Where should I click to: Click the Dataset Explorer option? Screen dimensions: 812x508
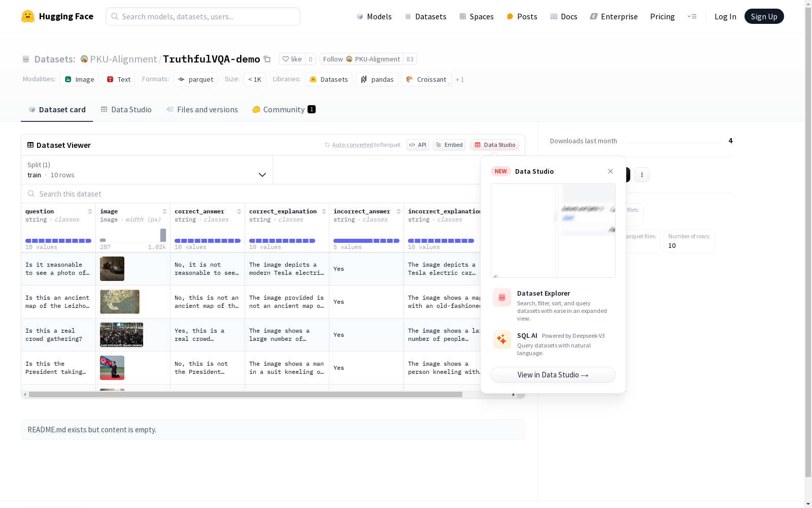[553, 305]
